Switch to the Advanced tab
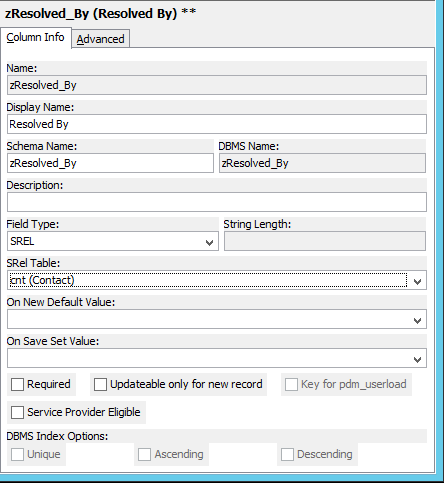 click(x=100, y=39)
